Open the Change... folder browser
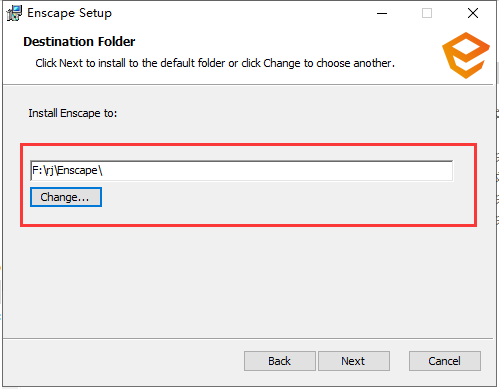This screenshot has width=499, height=389. pos(66,197)
